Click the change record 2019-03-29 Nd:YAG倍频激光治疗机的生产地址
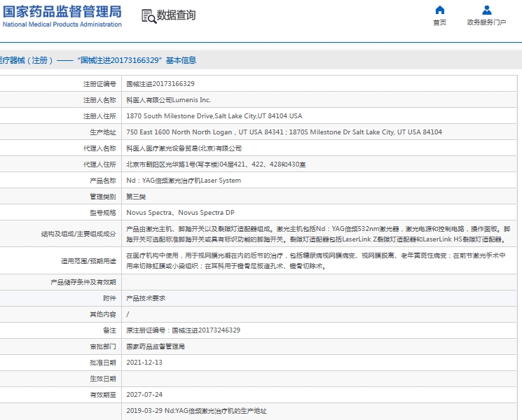522x420 pixels. (196, 411)
